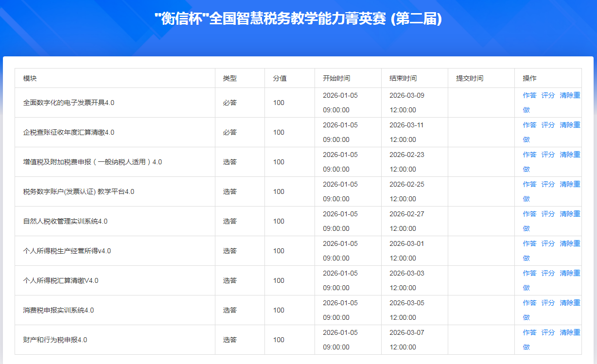Click 清除重做 for 财产和行为税申报4.0
Screen dimensions: 597x364
click(x=570, y=332)
